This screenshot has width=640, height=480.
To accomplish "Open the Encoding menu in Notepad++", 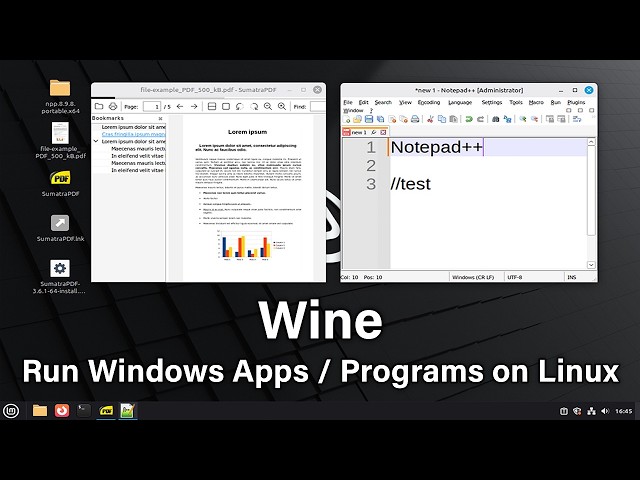I will point(429,102).
